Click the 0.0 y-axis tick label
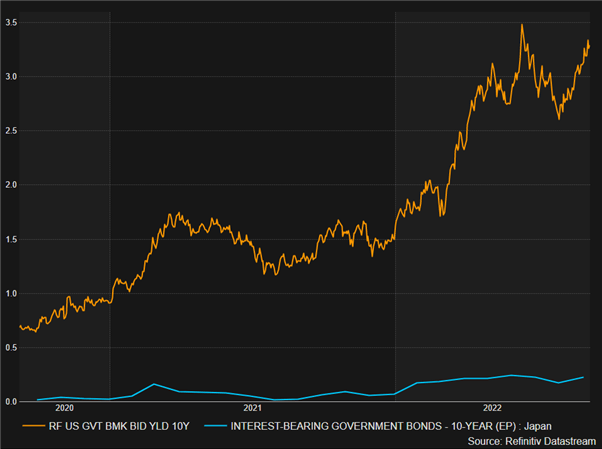The image size is (602, 449). coord(9,402)
